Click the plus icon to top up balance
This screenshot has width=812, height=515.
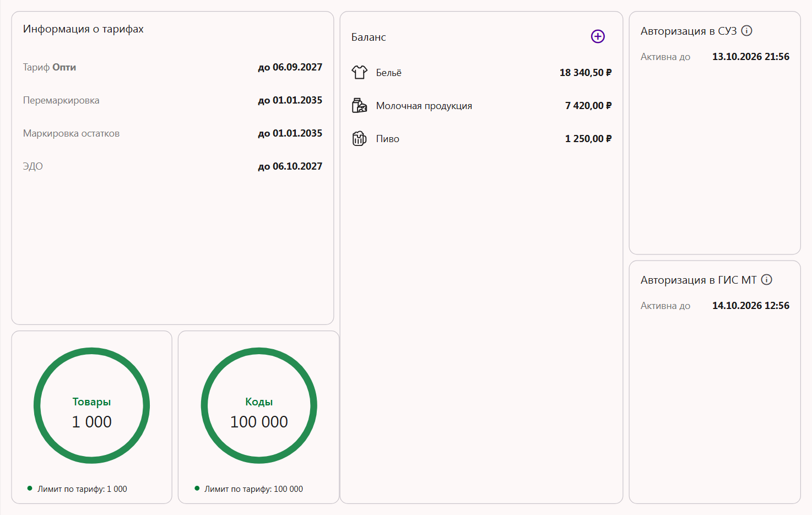[598, 36]
